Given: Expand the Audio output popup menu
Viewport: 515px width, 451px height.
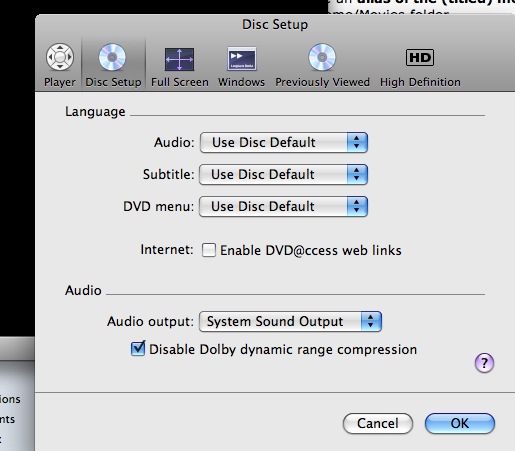Looking at the screenshot, I should click(x=290, y=322).
